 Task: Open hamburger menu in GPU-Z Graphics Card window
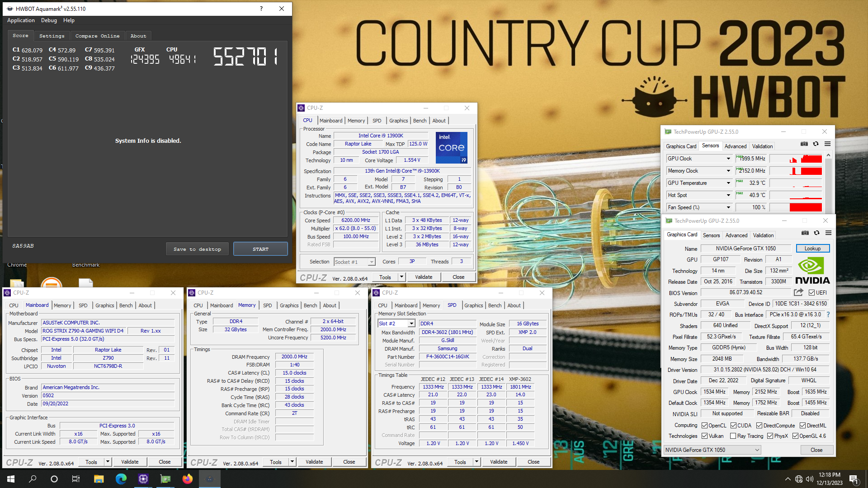tap(828, 233)
